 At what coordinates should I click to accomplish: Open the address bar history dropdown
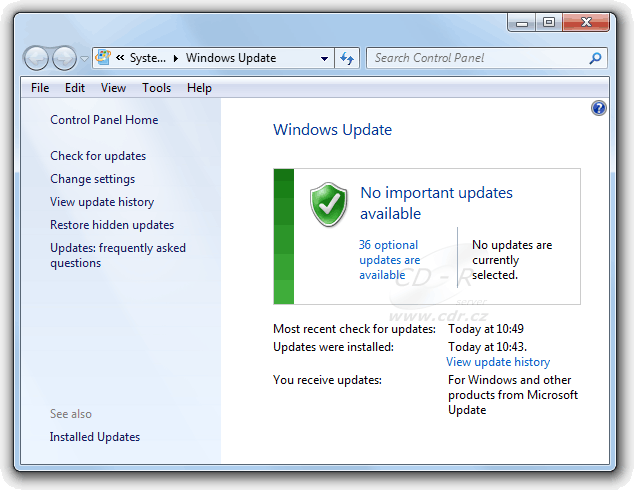324,59
